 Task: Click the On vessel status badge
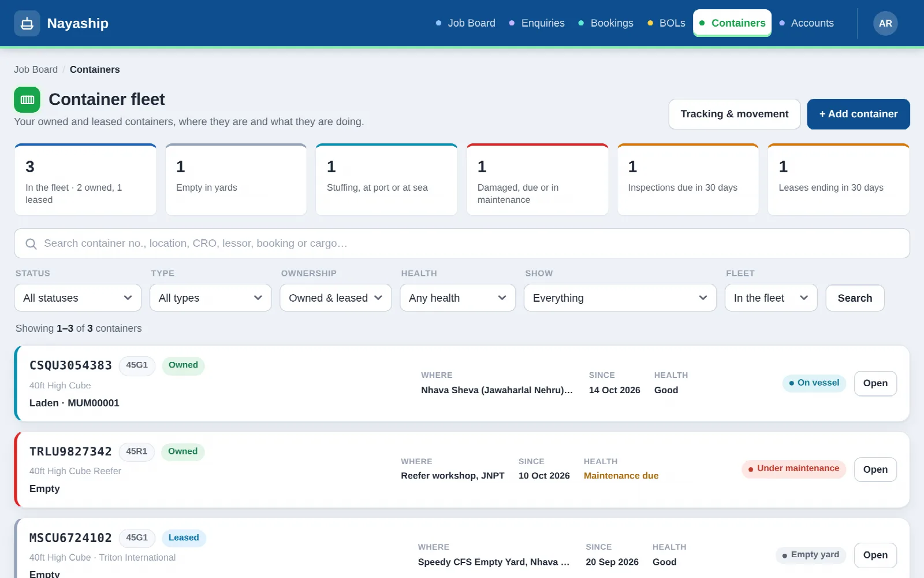point(814,383)
